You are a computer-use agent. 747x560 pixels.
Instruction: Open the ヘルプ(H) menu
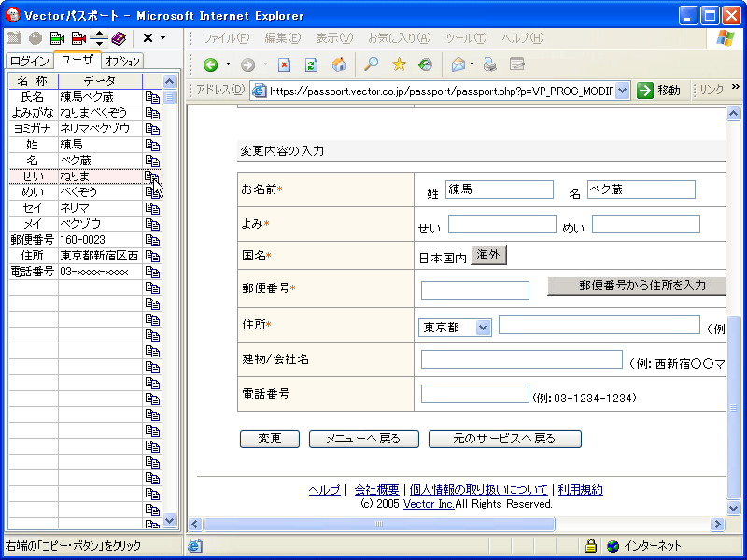[522, 38]
